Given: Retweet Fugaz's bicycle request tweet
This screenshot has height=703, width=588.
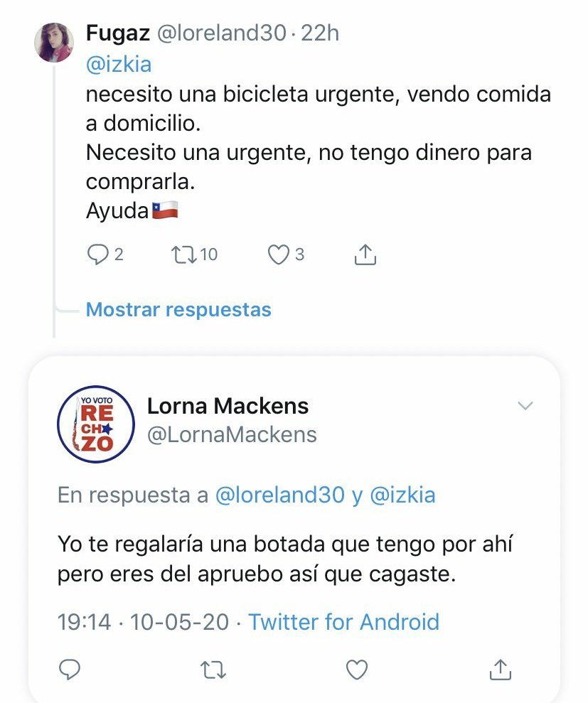Looking at the screenshot, I should pos(184,254).
